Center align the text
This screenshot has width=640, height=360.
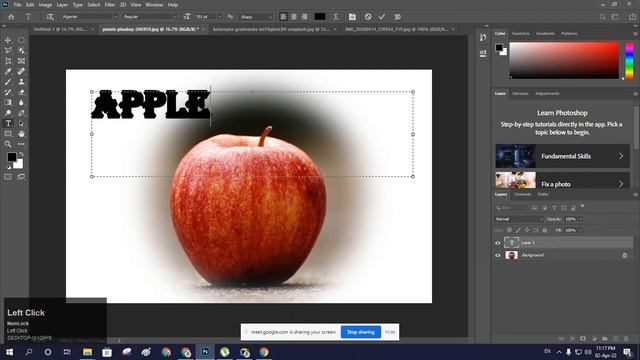click(x=294, y=17)
